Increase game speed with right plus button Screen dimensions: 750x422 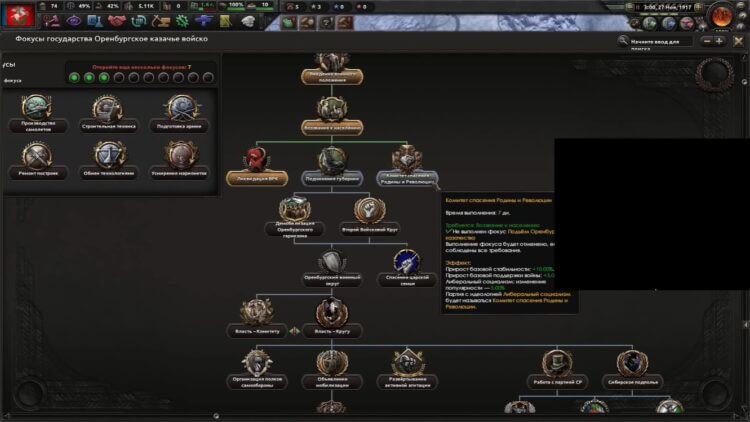[699, 7]
